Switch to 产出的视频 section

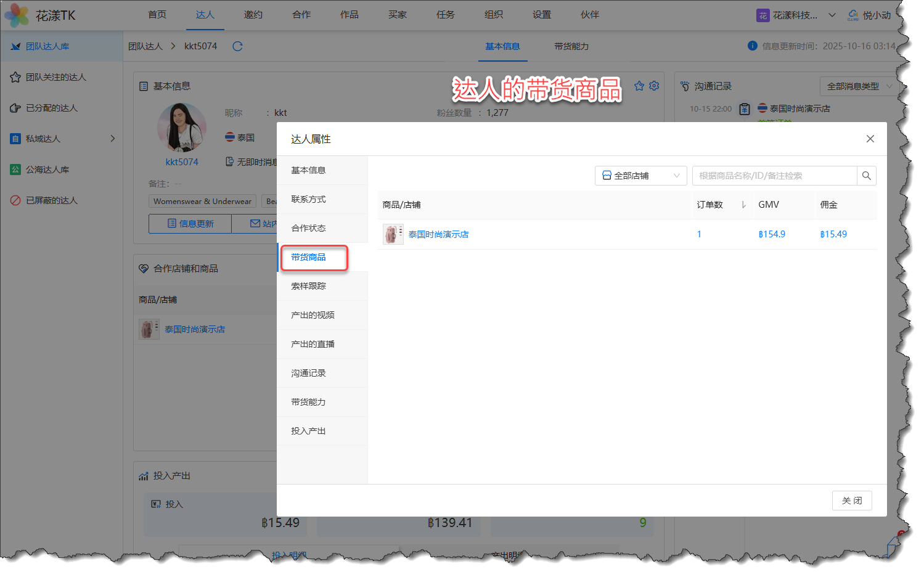click(x=313, y=315)
